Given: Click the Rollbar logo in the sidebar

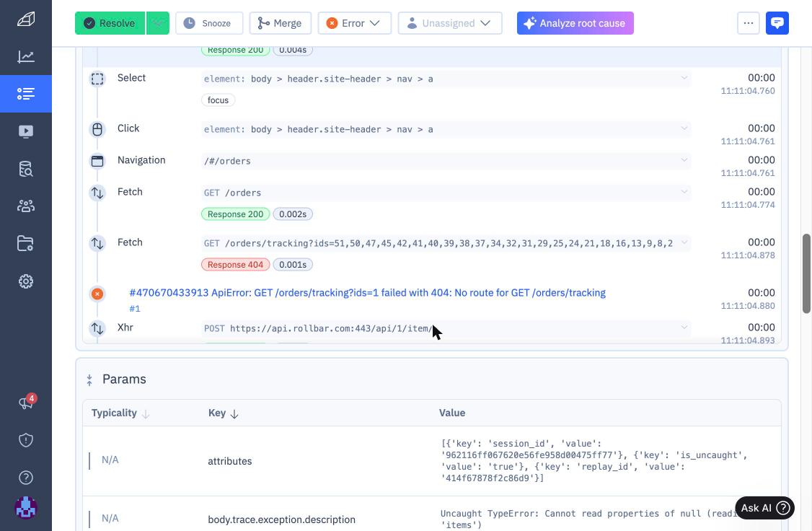Looking at the screenshot, I should (26, 19).
